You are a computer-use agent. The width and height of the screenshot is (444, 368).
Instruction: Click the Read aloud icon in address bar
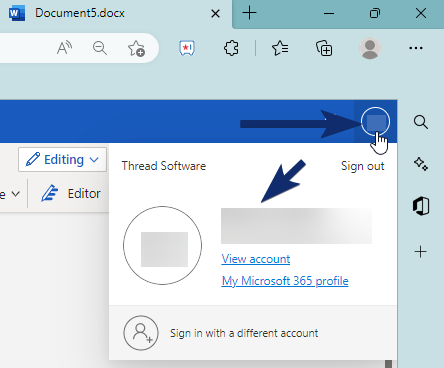tap(64, 48)
